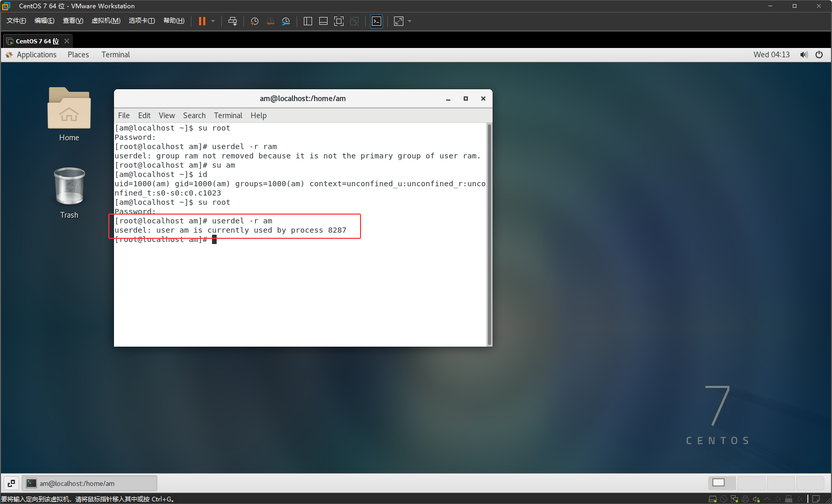This screenshot has height=504, width=832.
Task: Click the 'used by process 8287' output line
Action: click(231, 230)
